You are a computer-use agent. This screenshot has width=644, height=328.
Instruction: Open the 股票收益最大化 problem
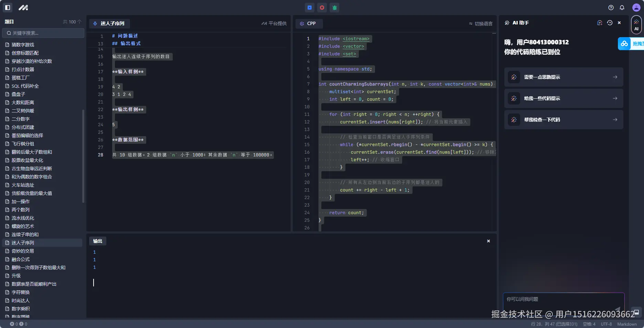click(x=42, y=160)
